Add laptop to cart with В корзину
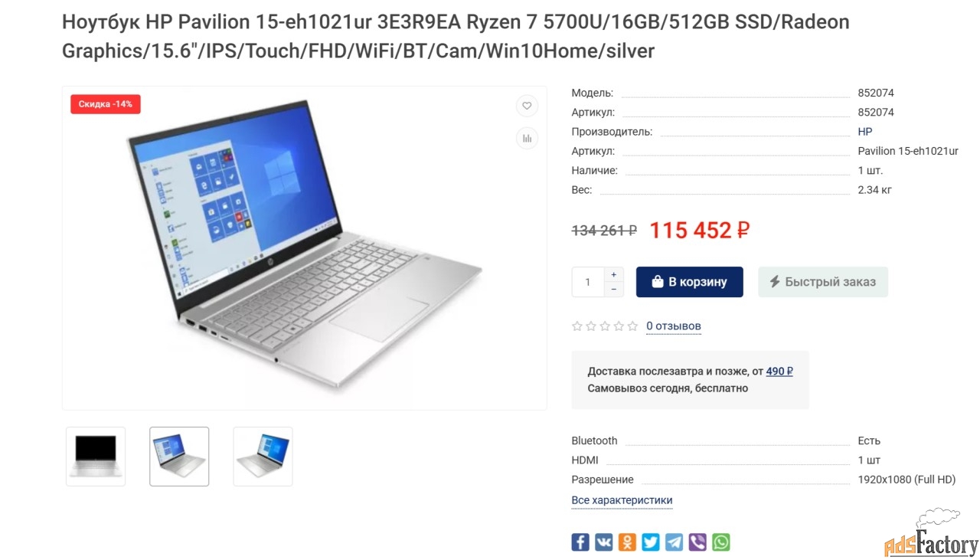 point(690,282)
